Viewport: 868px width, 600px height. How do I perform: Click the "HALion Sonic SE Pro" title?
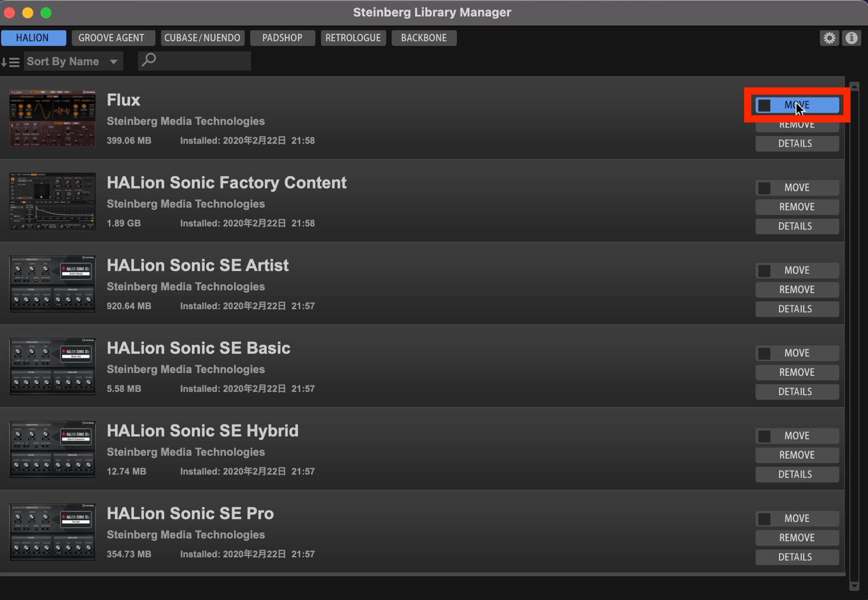click(190, 514)
